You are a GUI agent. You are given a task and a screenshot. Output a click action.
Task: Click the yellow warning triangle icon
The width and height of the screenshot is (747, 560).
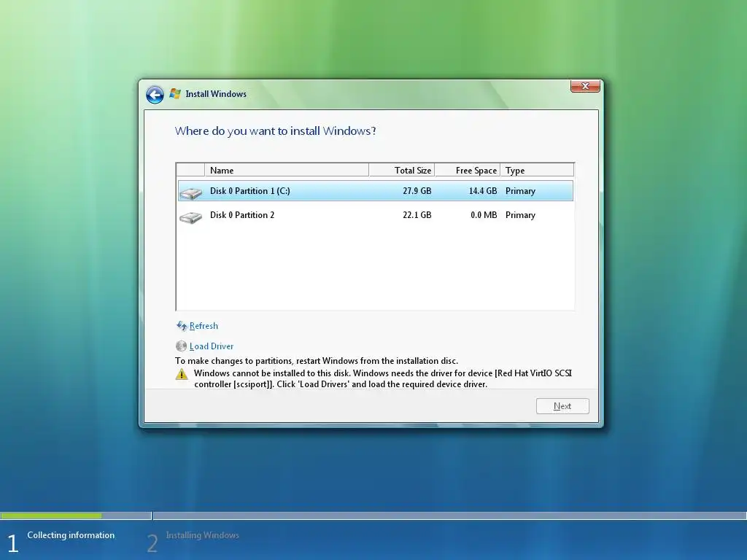pyautogui.click(x=182, y=374)
